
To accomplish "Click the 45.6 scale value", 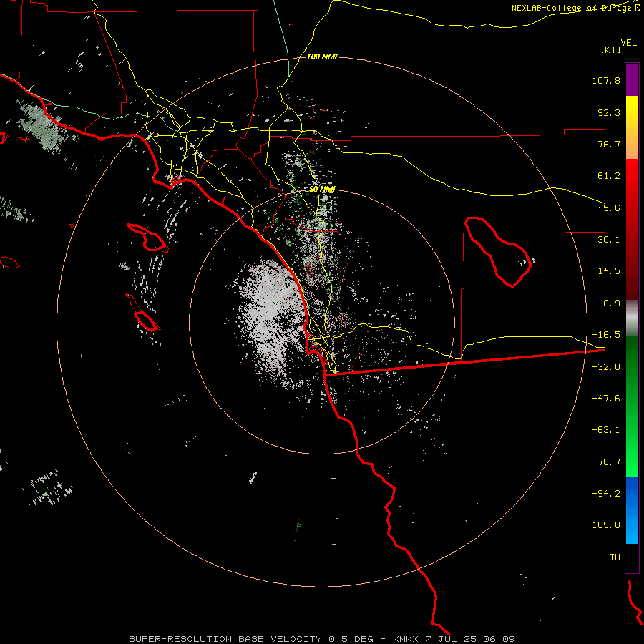I will [x=609, y=208].
